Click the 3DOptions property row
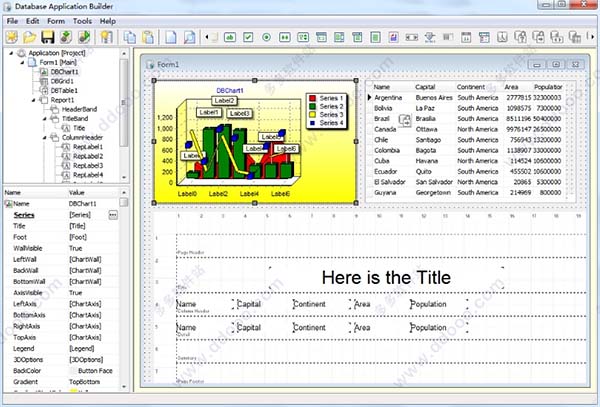The width and height of the screenshot is (600, 407). pos(61,360)
